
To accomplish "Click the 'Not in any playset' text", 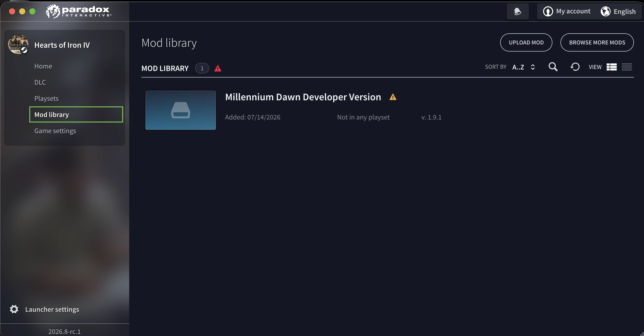I will pyautogui.click(x=363, y=117).
